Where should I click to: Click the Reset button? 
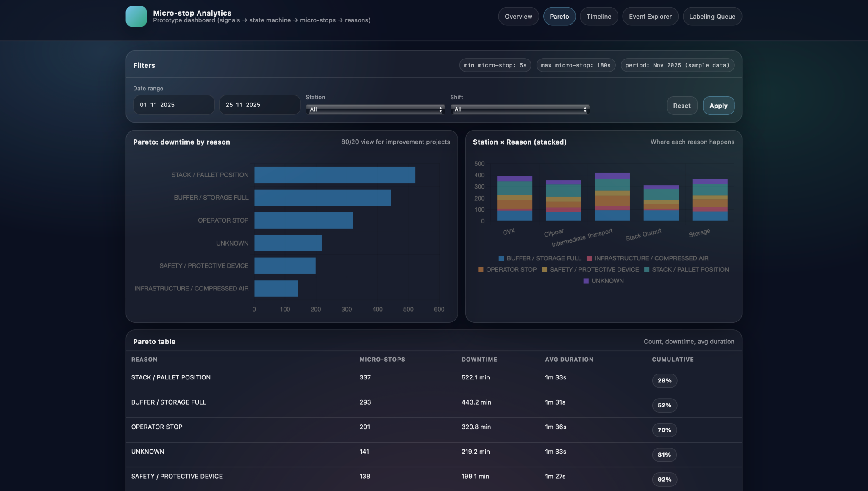coord(682,106)
